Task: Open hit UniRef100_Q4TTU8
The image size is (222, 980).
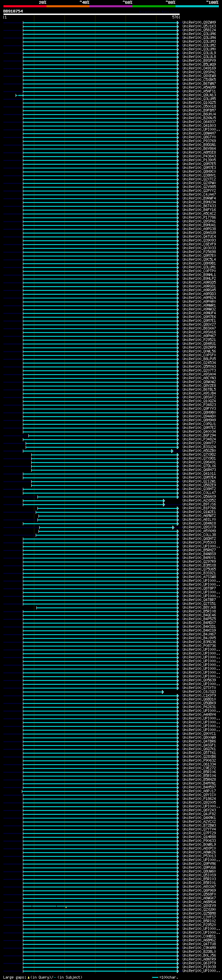Action: [199, 944]
